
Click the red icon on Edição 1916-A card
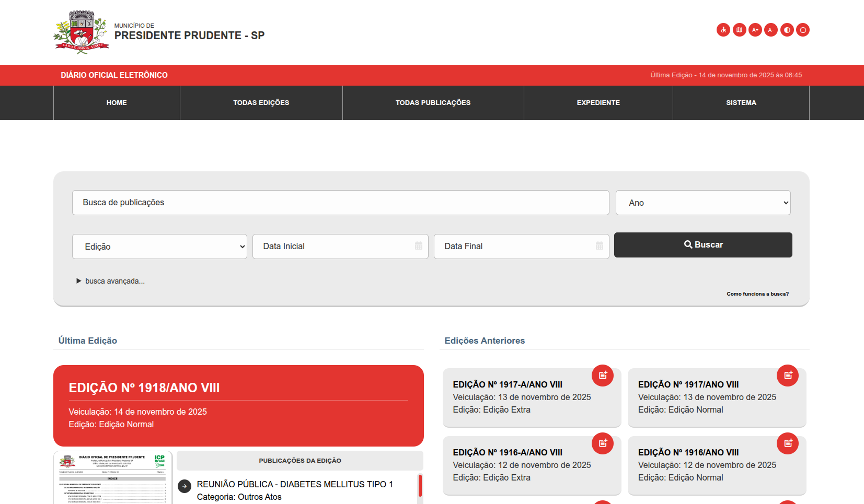603,443
